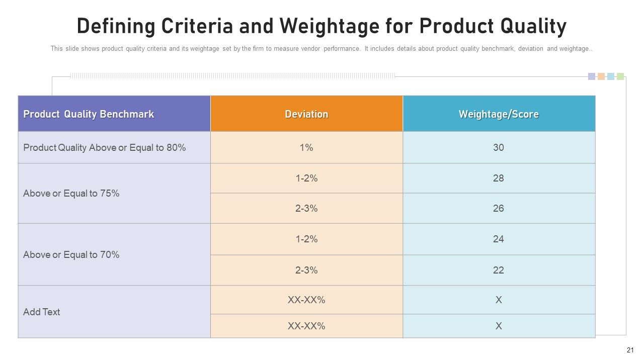Click the blue decorative square

[611, 76]
